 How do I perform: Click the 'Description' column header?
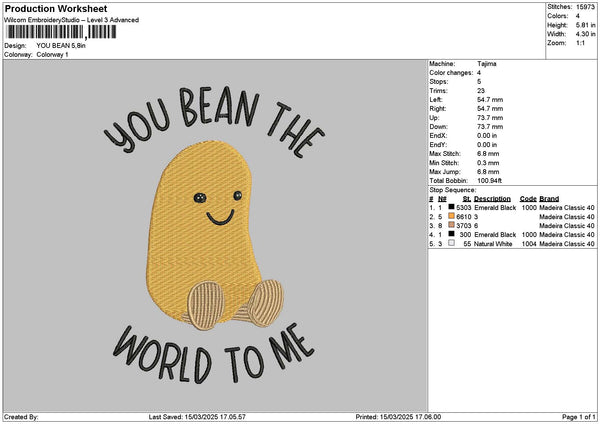(492, 198)
